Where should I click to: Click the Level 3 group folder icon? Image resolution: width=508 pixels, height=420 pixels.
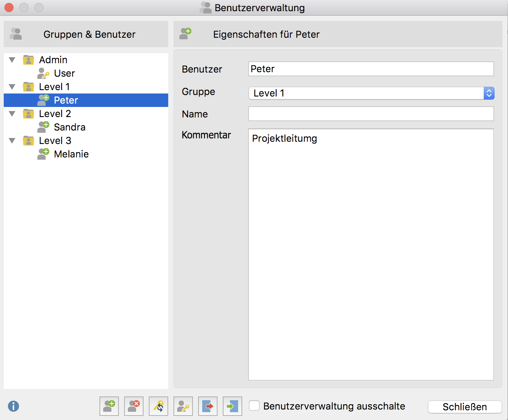(28, 141)
